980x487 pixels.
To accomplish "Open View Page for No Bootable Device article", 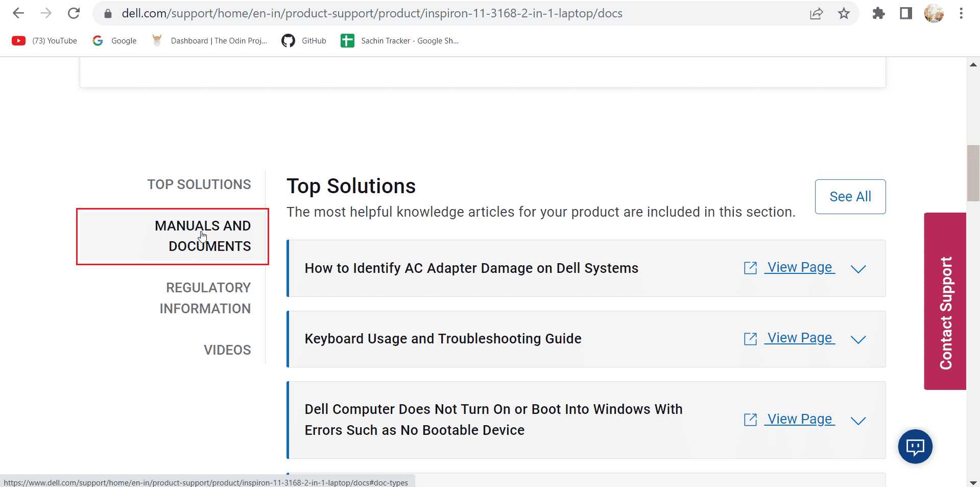I will (x=800, y=419).
